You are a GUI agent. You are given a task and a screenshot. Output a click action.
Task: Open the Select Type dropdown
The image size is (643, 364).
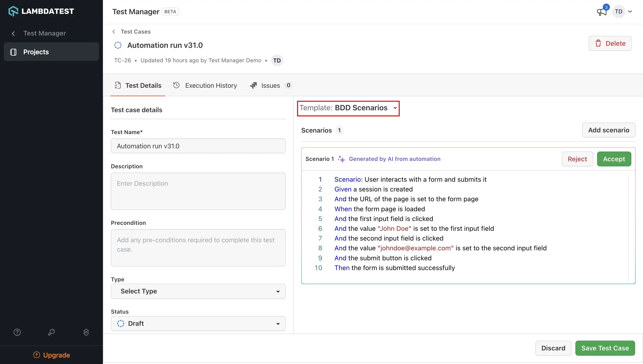(x=198, y=291)
